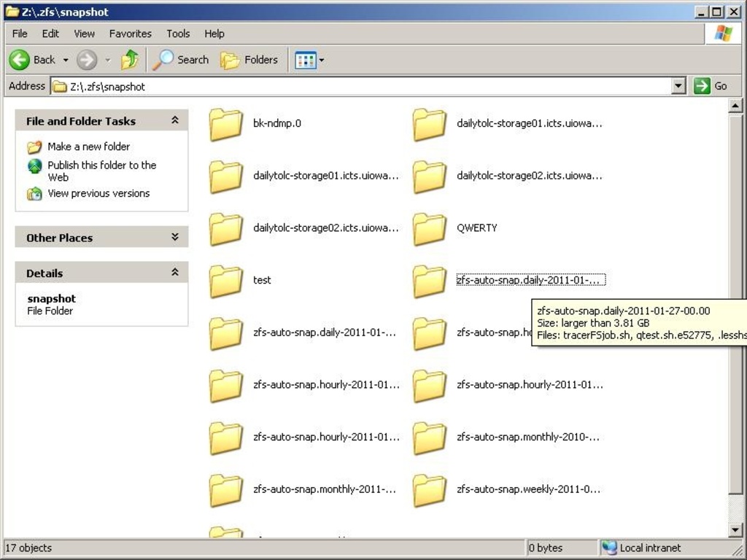Click View previous versions link
747x560 pixels.
pyautogui.click(x=98, y=193)
